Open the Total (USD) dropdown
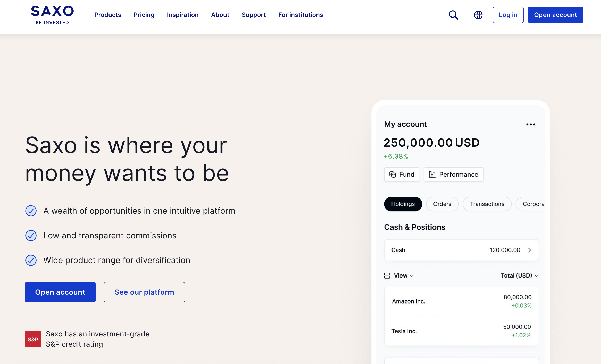601x364 pixels. (520, 276)
